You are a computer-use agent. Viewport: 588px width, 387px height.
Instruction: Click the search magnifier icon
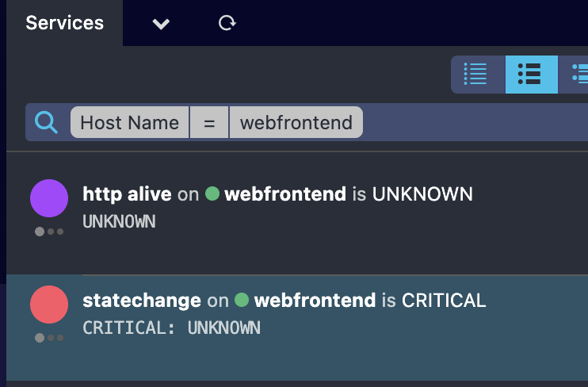46,122
